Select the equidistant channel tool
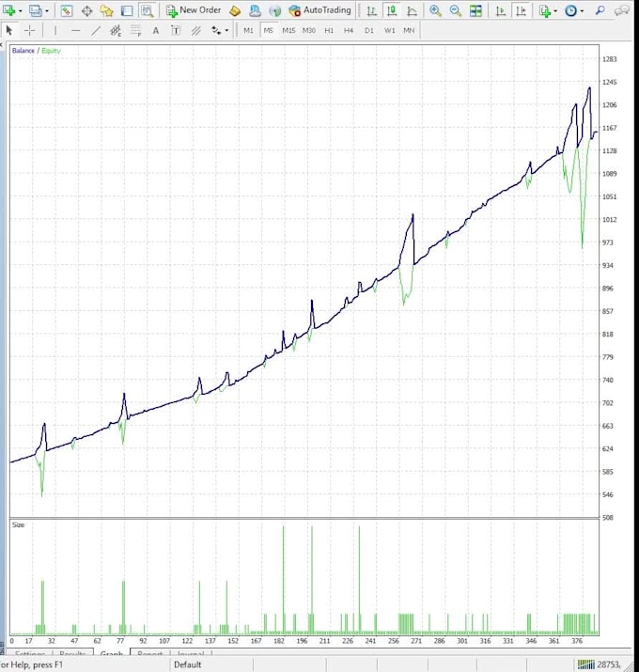 click(x=116, y=30)
